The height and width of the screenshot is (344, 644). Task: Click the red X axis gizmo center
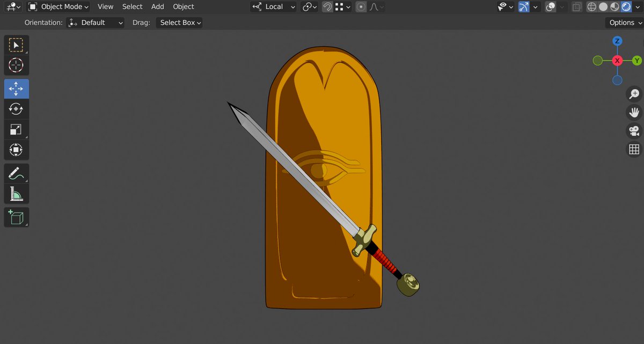pyautogui.click(x=618, y=61)
